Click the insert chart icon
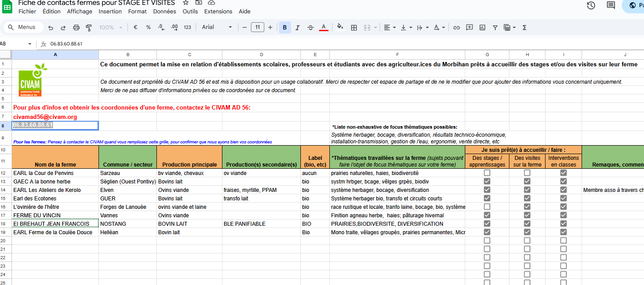This screenshot has width=644, height=285. 482,28
